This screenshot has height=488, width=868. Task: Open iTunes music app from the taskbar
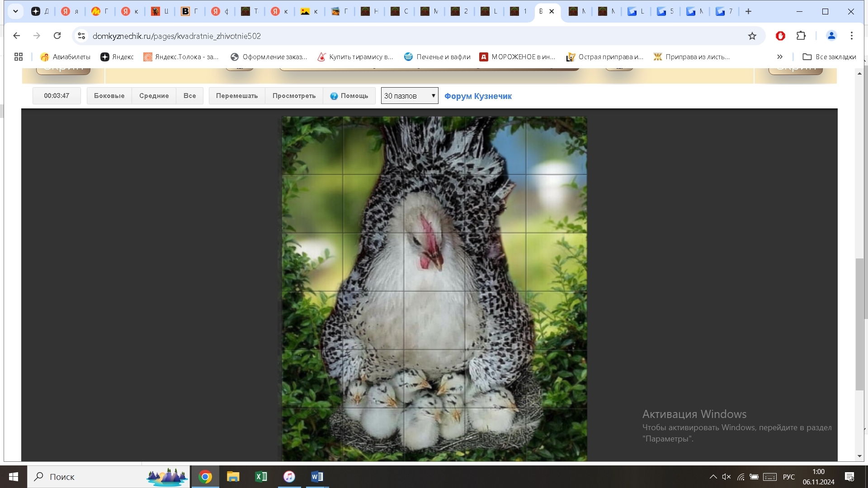click(289, 477)
